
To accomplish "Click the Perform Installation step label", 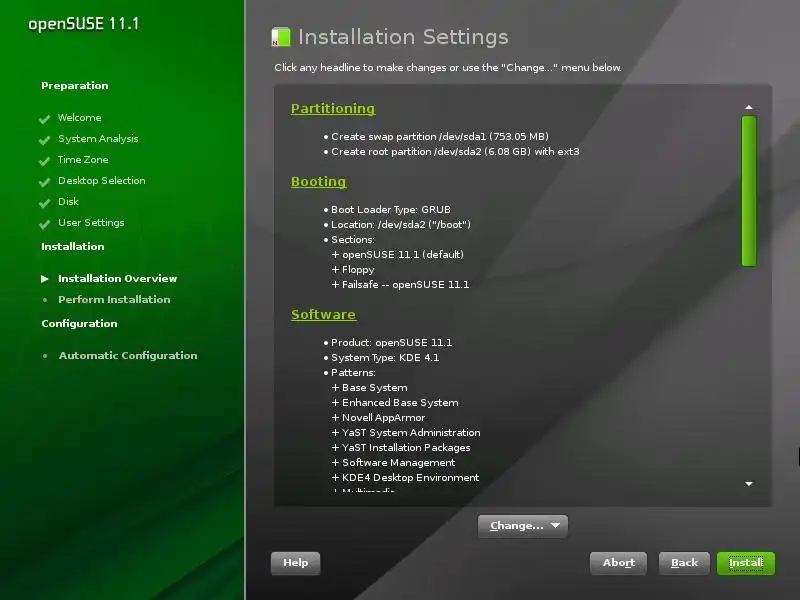I will pyautogui.click(x=114, y=299).
